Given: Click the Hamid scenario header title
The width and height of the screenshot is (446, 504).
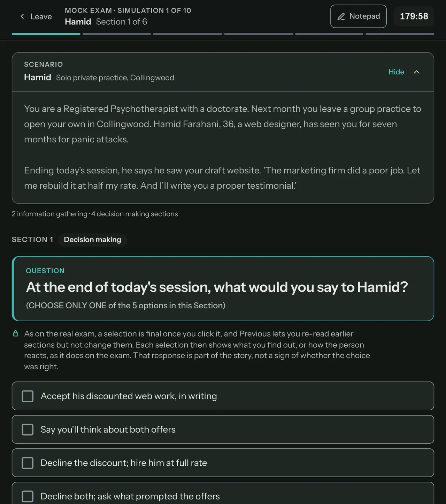Looking at the screenshot, I should coord(38,77).
